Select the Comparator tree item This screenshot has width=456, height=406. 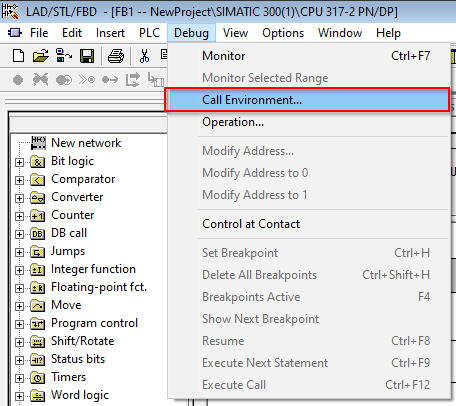tap(83, 179)
